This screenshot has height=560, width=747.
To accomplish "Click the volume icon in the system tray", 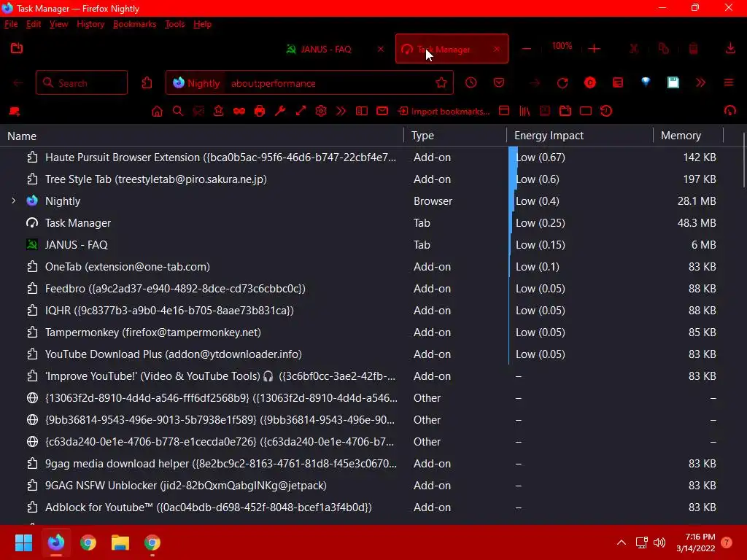I will point(659,542).
